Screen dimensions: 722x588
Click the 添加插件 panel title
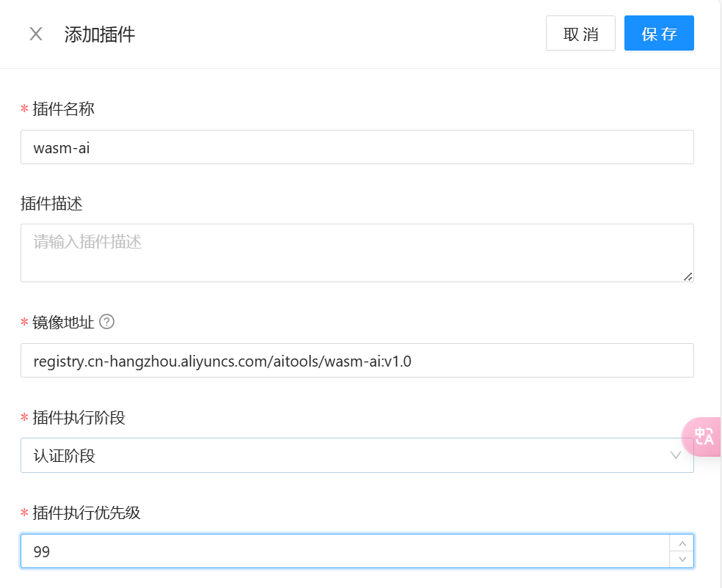pyautogui.click(x=100, y=34)
